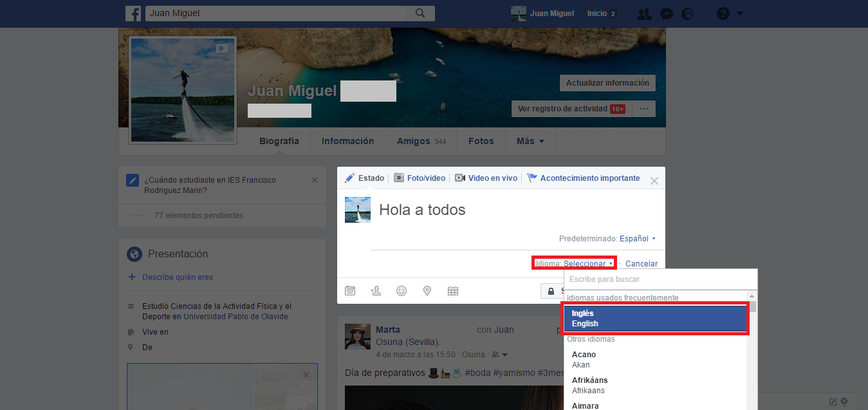Open the Amigos tab

(x=421, y=141)
